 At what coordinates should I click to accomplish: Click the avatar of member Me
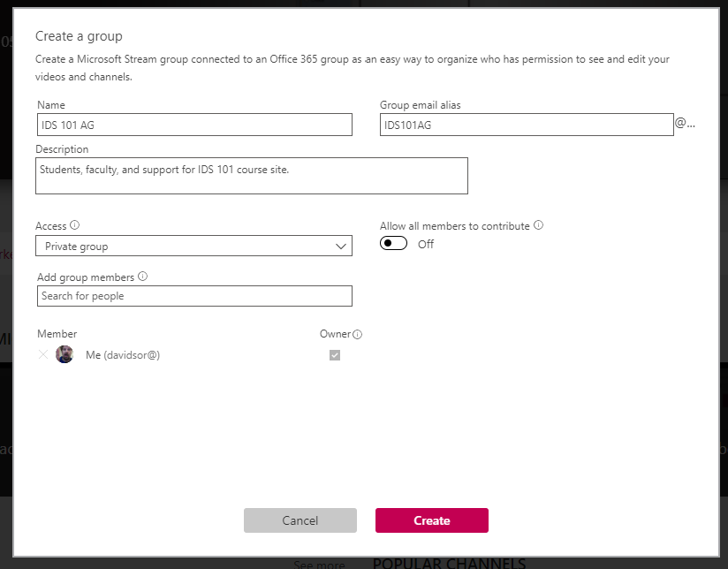pyautogui.click(x=64, y=353)
